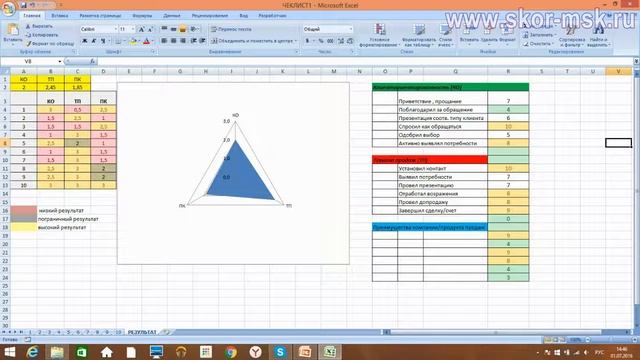Apply yellow fill color bucket
This screenshot has width=640, height=360.
[133, 41]
